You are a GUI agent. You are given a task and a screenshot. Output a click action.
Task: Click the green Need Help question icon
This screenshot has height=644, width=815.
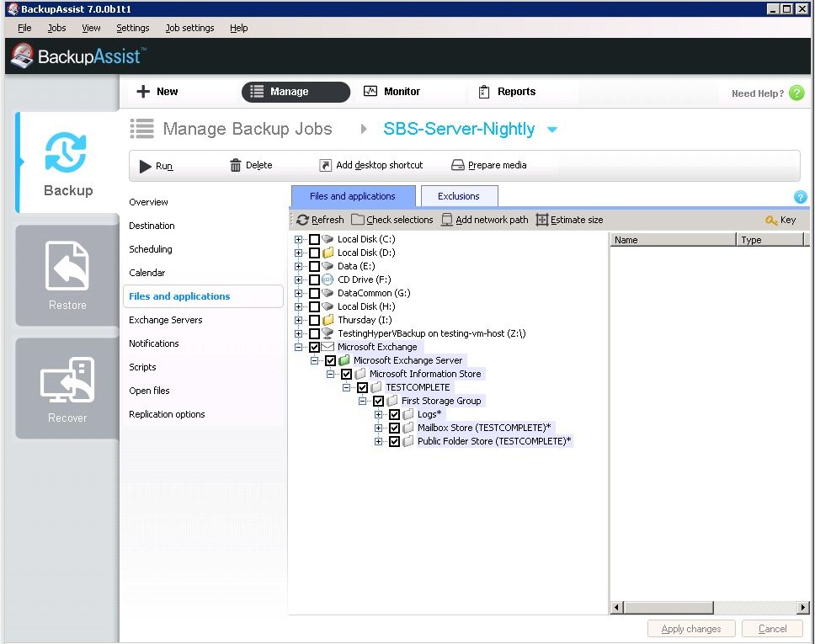[796, 93]
